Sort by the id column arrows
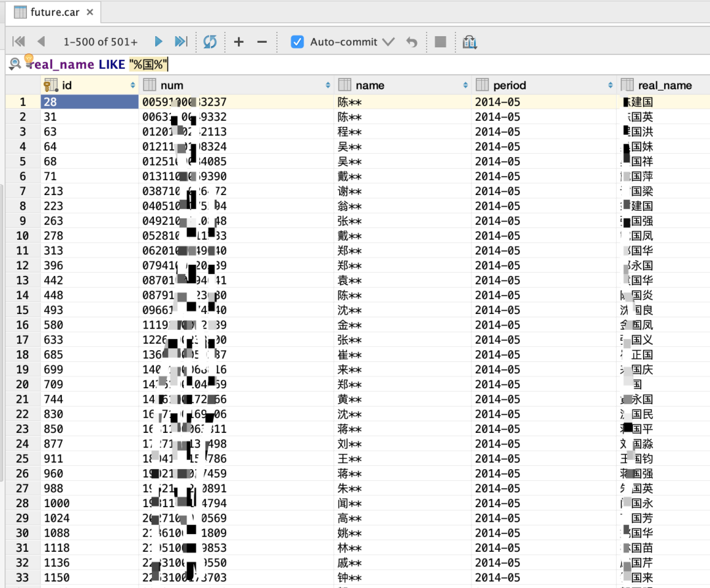This screenshot has height=588, width=710. (133, 85)
